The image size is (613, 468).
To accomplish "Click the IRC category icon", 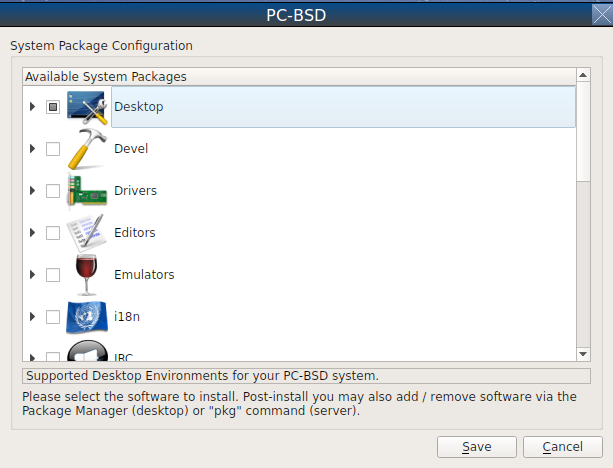I will click(x=87, y=350).
